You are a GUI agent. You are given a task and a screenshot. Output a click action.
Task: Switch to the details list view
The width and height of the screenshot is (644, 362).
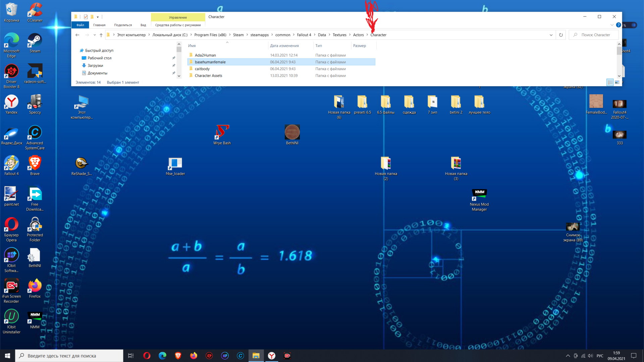pyautogui.click(x=610, y=82)
